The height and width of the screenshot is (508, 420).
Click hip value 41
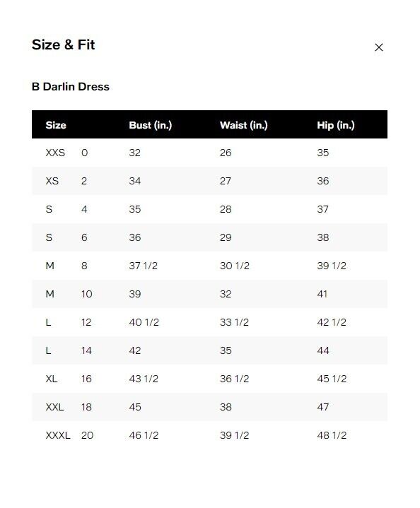click(322, 294)
